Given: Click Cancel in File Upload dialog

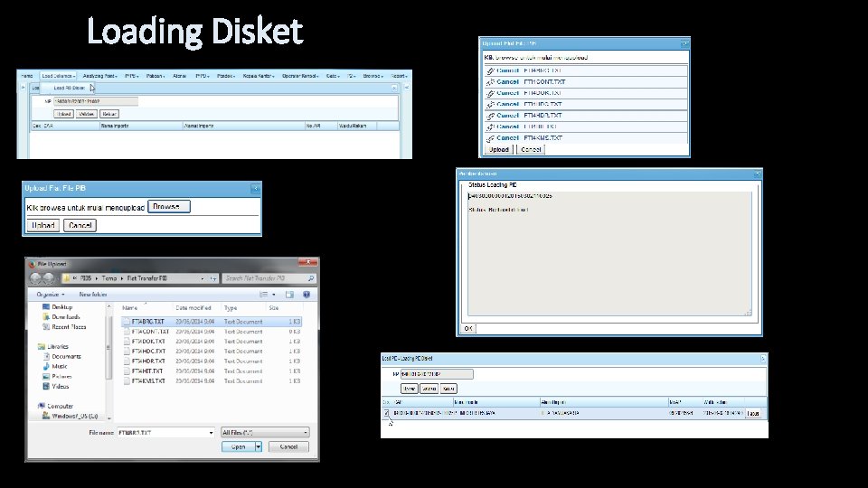Looking at the screenshot, I should click(x=288, y=446).
